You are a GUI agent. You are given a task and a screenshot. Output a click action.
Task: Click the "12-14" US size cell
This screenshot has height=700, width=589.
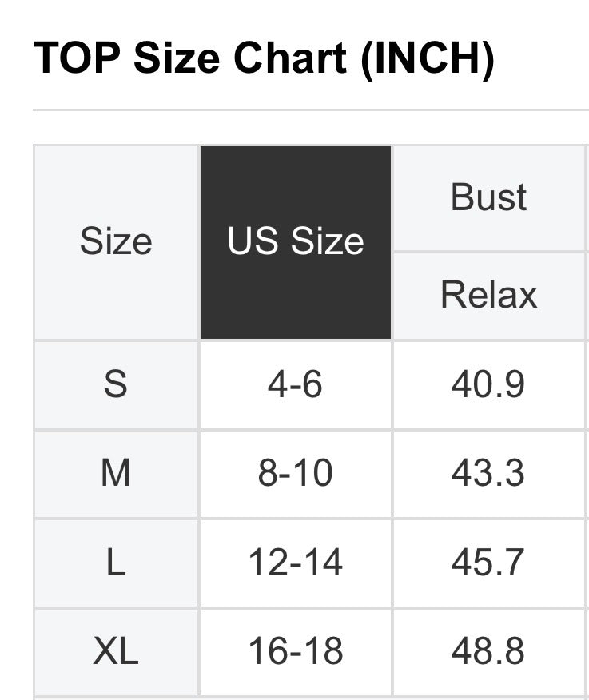click(296, 563)
